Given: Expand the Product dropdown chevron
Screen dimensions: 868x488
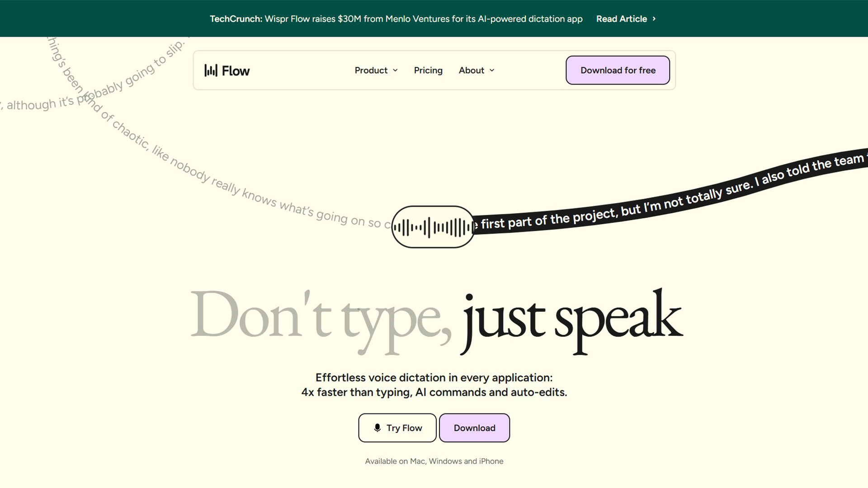Looking at the screenshot, I should [395, 70].
